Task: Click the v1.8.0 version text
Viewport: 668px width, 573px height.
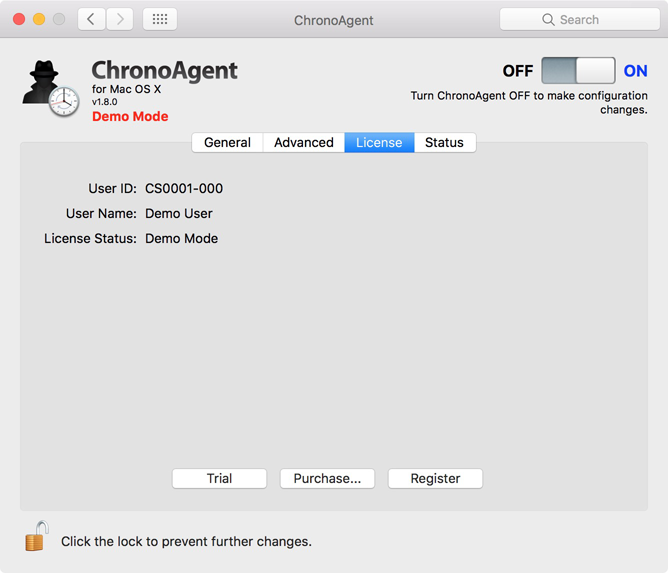Action: 105,102
